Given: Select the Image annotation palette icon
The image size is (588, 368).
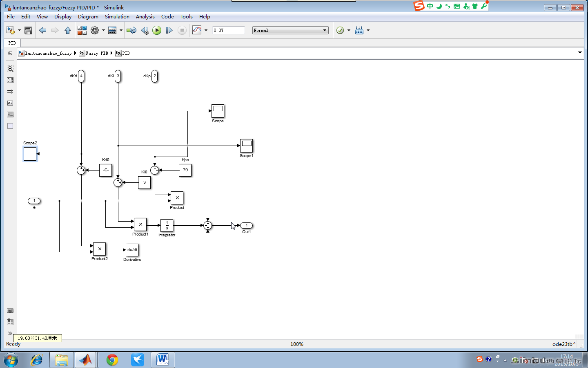Looking at the screenshot, I should (x=10, y=114).
